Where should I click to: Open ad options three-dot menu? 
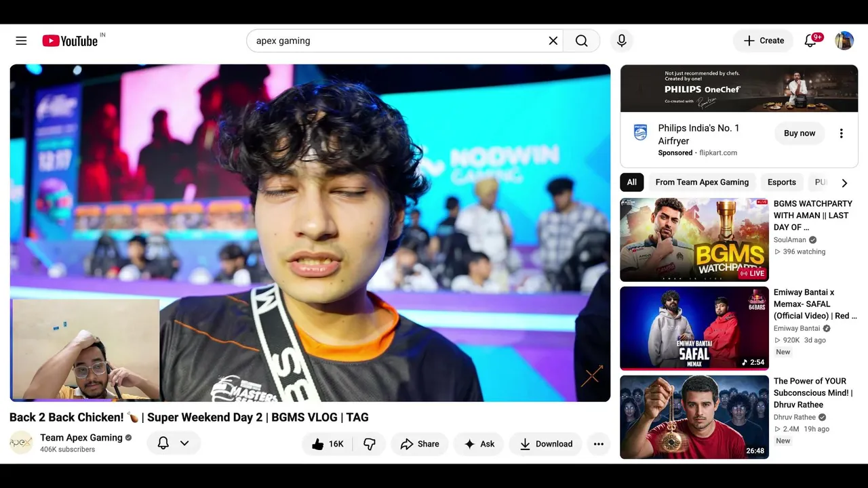[841, 134]
